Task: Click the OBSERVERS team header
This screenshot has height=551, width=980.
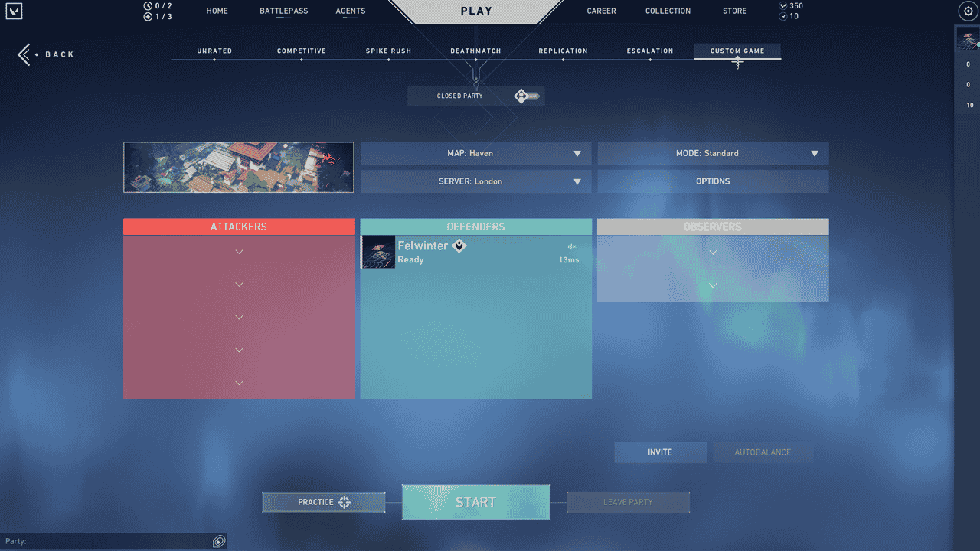Action: [713, 227]
